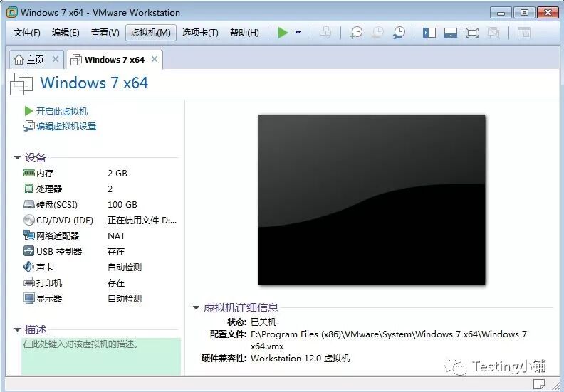564x392 pixels.
Task: Close the 主页 tab
Action: [x=56, y=59]
